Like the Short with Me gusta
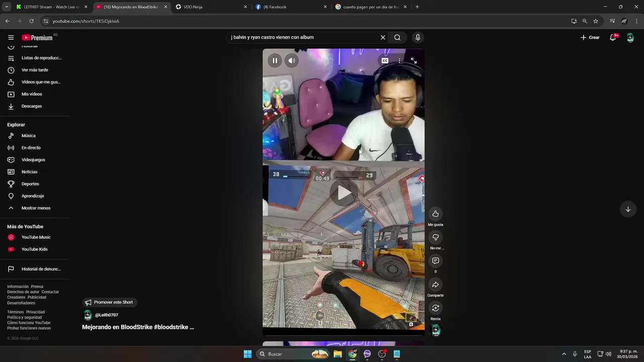This screenshot has width=644, height=362. point(435,214)
